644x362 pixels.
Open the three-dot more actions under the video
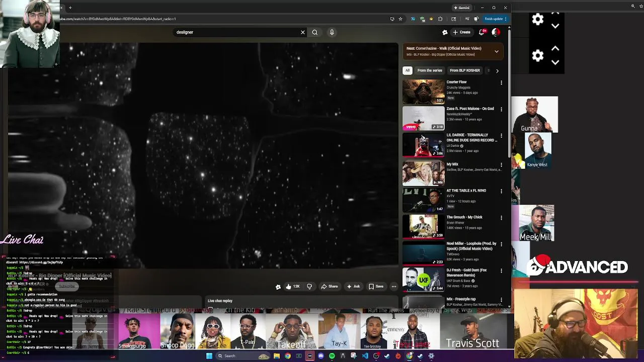point(394,287)
